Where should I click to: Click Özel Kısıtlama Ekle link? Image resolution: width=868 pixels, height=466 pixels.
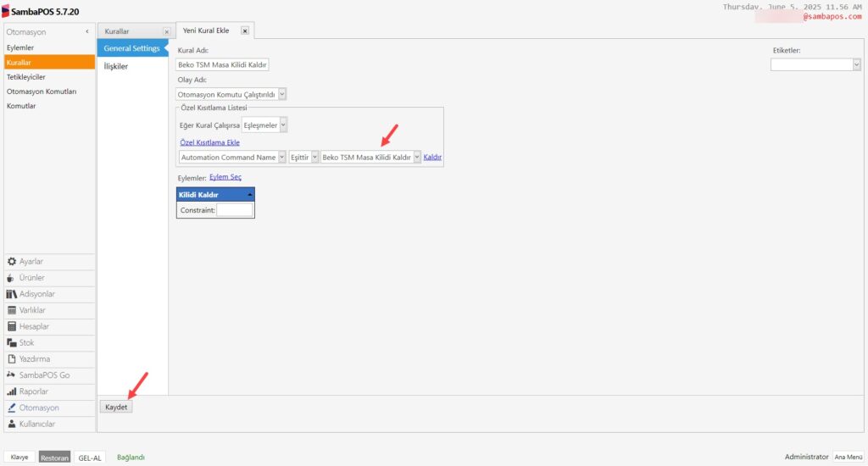click(210, 142)
